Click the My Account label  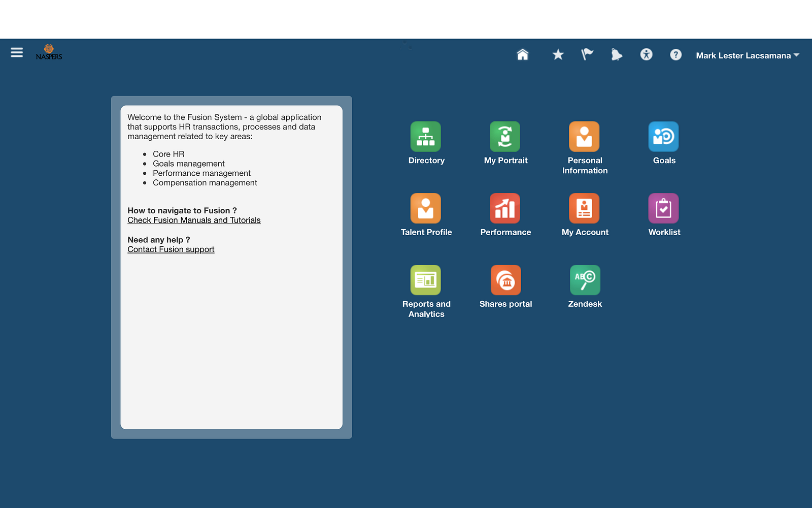(x=585, y=232)
